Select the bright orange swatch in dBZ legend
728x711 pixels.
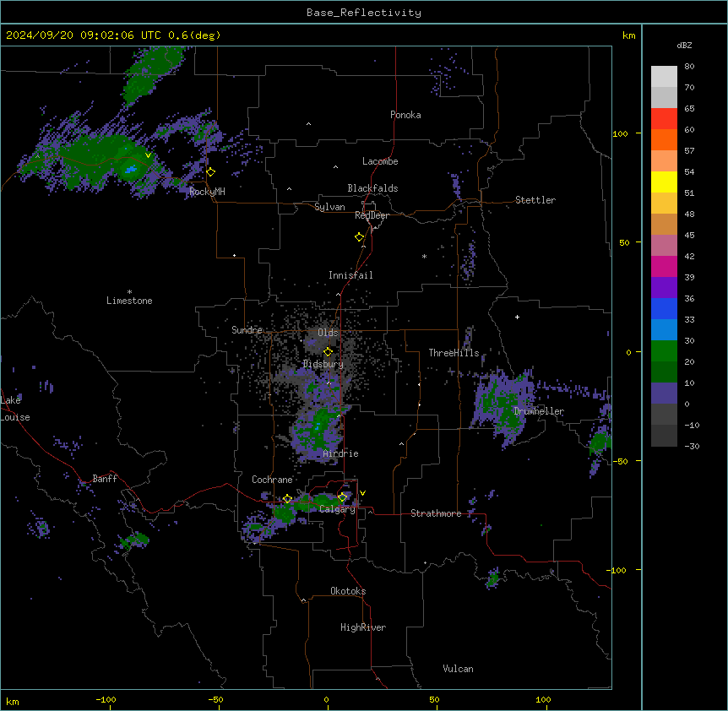click(x=664, y=139)
